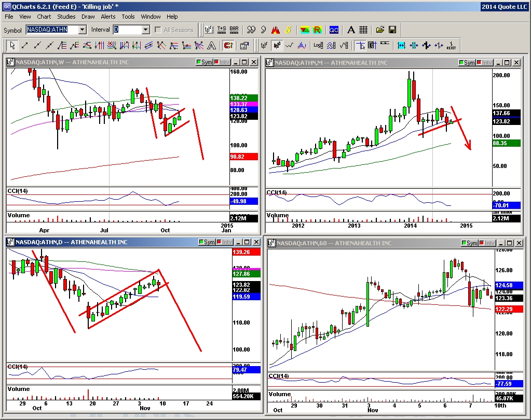Toggle Intv link on monthly ATHN chart
This screenshot has width=531, height=420.
(x=485, y=63)
